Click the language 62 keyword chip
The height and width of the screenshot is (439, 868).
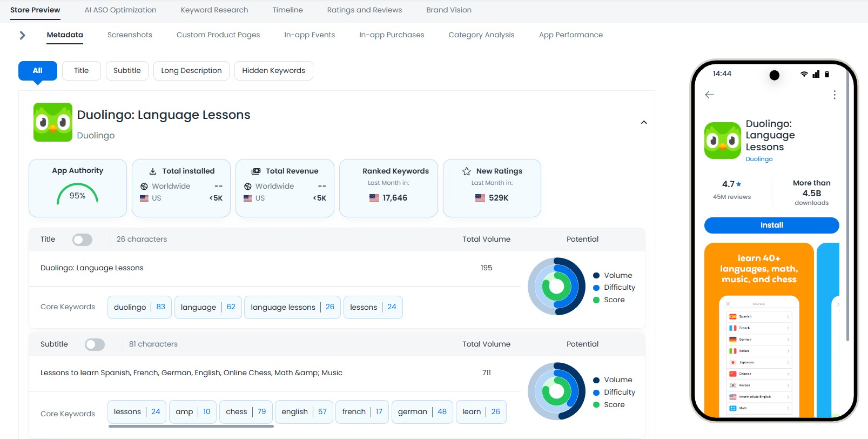[x=208, y=307]
